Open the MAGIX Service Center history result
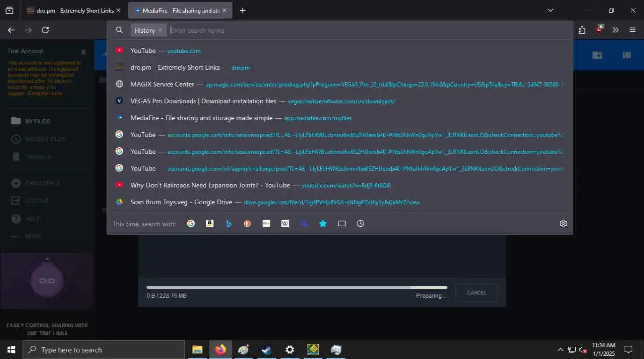 point(339,84)
